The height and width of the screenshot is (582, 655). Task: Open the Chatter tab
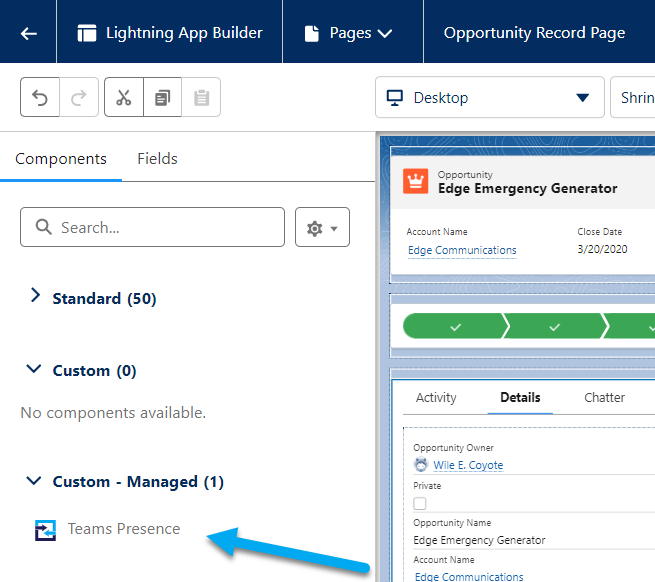tap(604, 397)
